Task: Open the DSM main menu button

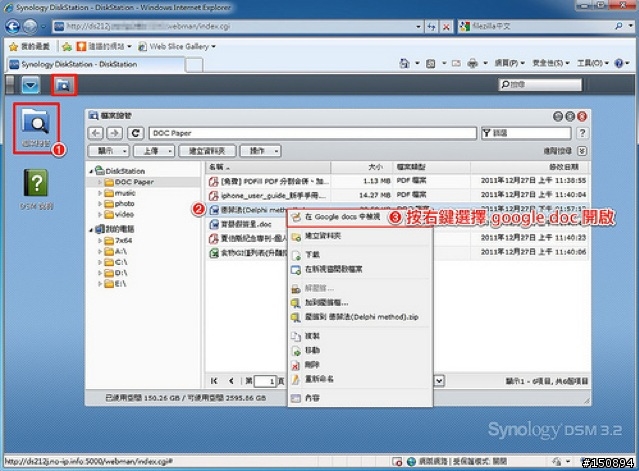Action: (31, 85)
